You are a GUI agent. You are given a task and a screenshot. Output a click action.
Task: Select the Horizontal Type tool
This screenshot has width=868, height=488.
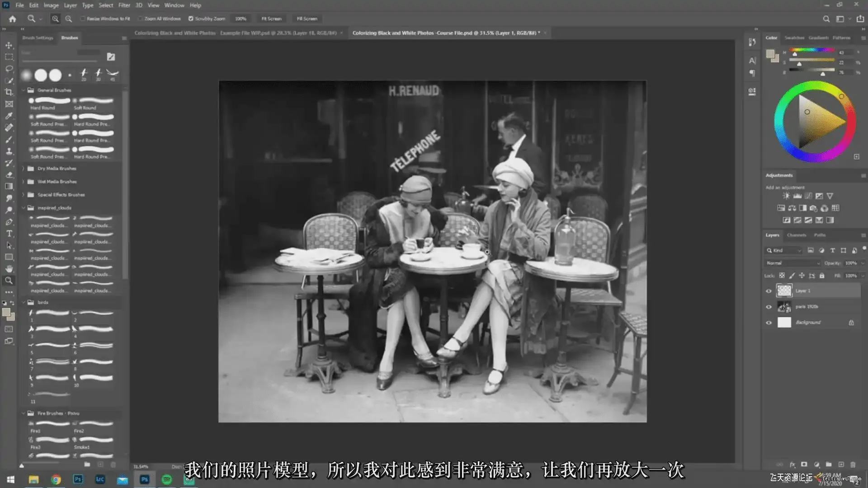click(x=9, y=234)
